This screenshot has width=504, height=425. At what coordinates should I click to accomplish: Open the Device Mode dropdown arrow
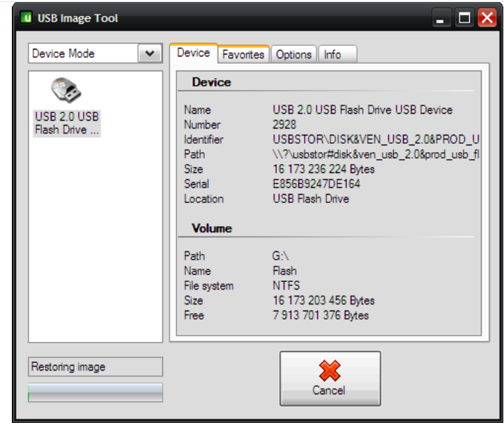point(150,54)
